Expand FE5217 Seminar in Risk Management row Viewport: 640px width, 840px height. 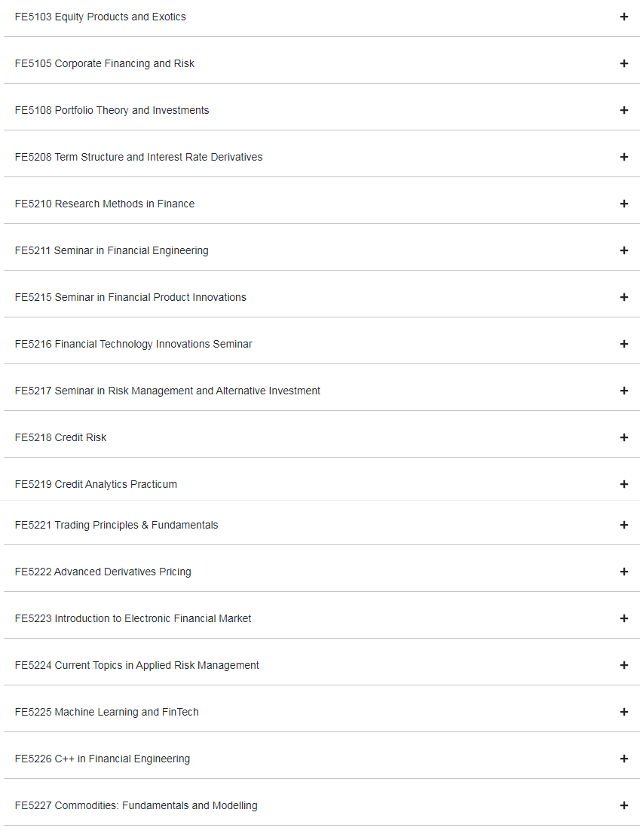pyautogui.click(x=623, y=391)
